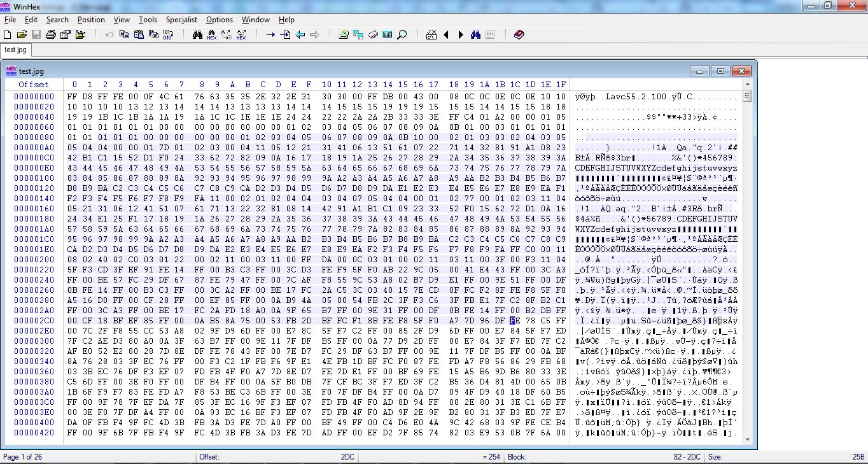Click the Open Folder icon with star
This screenshot has height=464, width=868.
pyautogui.click(x=80, y=34)
